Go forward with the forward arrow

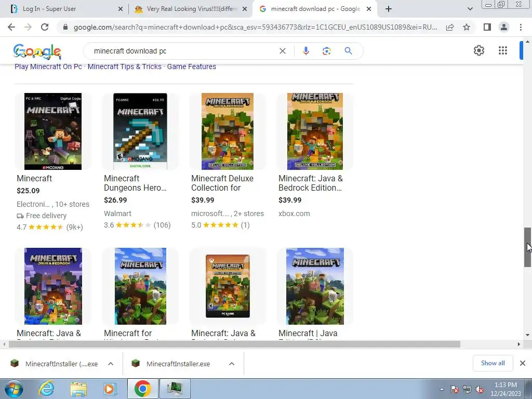28,27
